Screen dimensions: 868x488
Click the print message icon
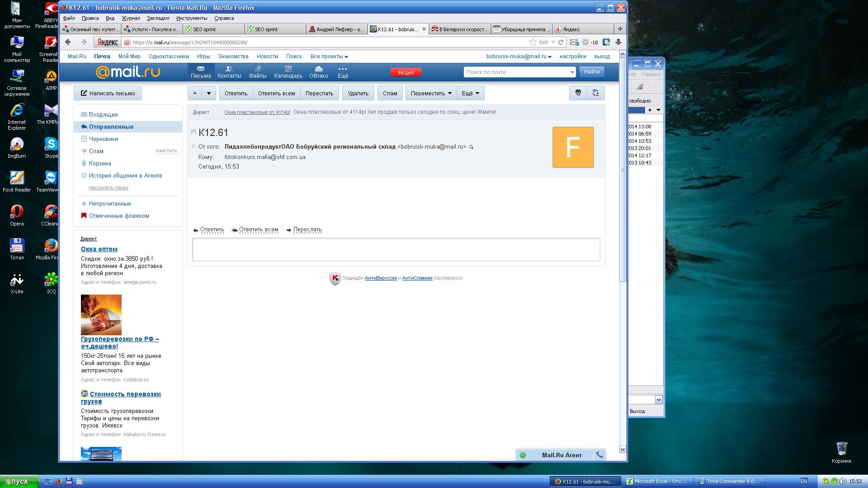pyautogui.click(x=578, y=93)
